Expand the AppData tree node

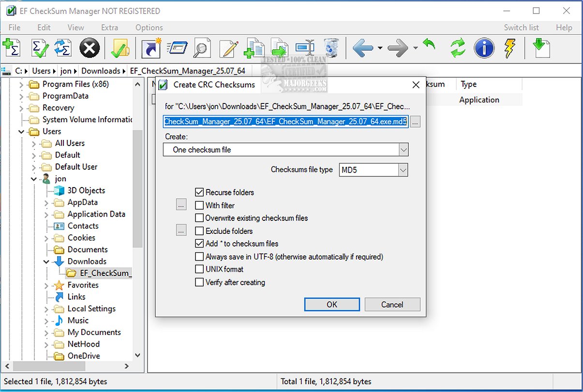pos(46,203)
